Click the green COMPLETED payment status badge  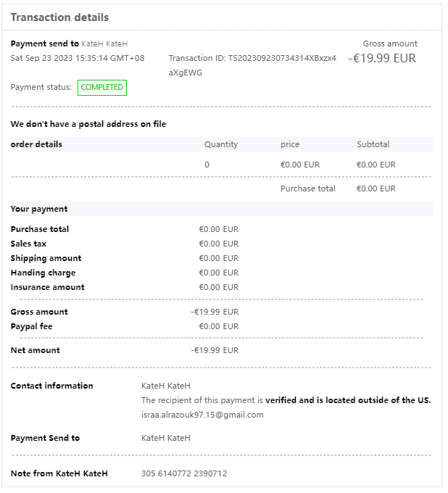coord(102,88)
